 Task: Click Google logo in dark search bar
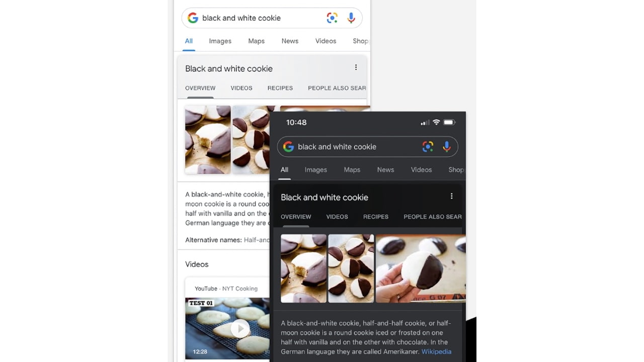[288, 147]
